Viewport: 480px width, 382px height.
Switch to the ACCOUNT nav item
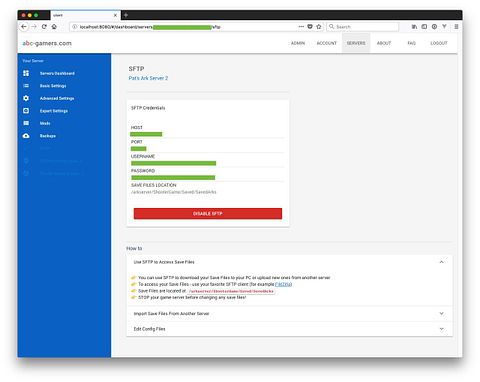pos(326,43)
